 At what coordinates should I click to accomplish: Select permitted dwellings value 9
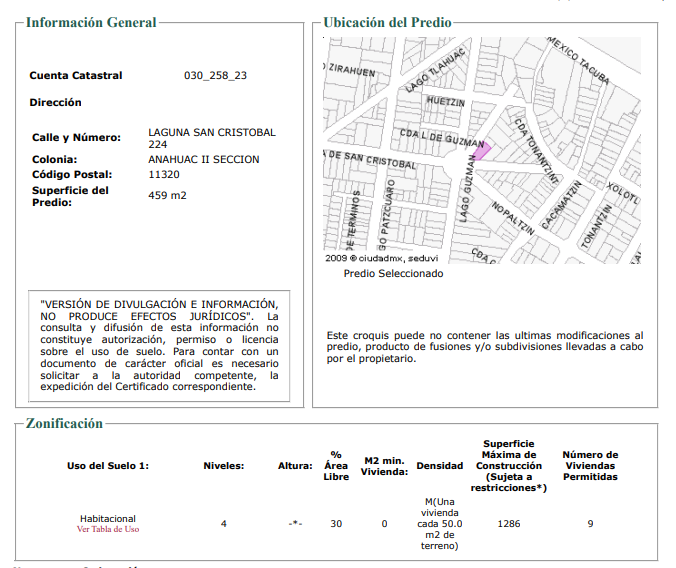[x=590, y=524]
